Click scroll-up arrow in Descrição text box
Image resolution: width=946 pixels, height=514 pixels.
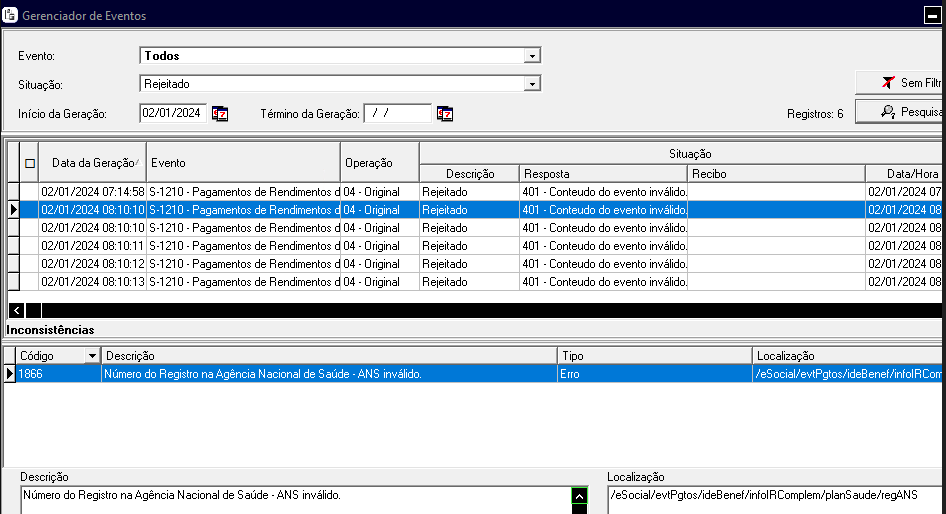pyautogui.click(x=578, y=496)
